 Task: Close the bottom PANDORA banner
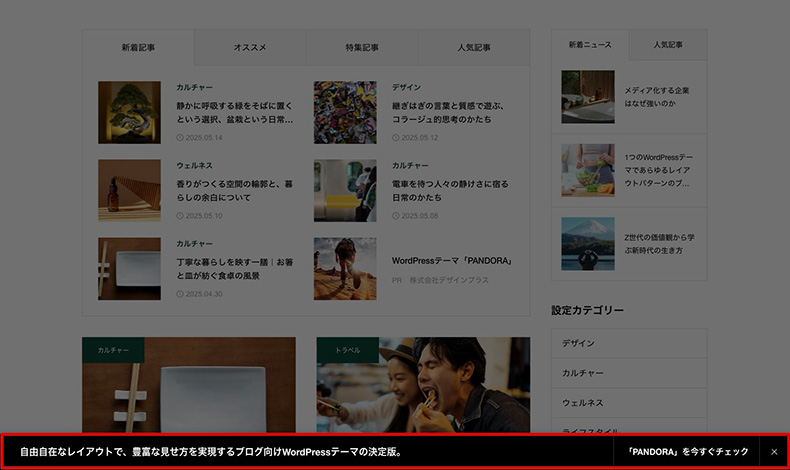point(774,452)
